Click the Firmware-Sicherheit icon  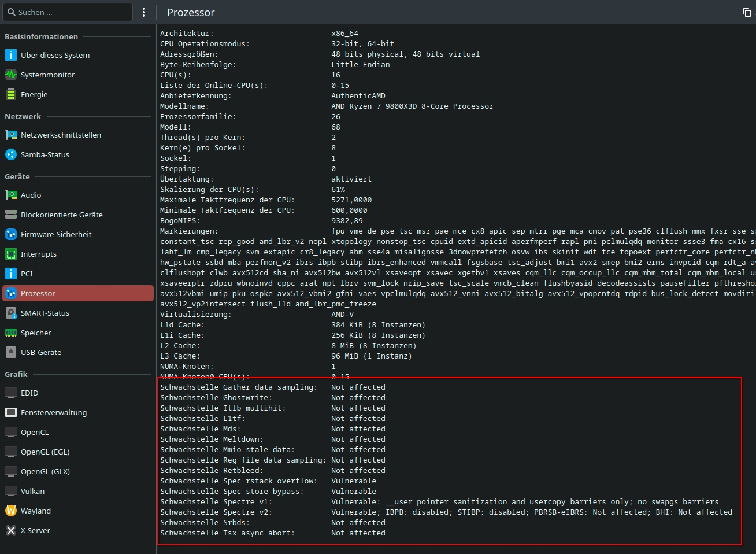(x=11, y=234)
